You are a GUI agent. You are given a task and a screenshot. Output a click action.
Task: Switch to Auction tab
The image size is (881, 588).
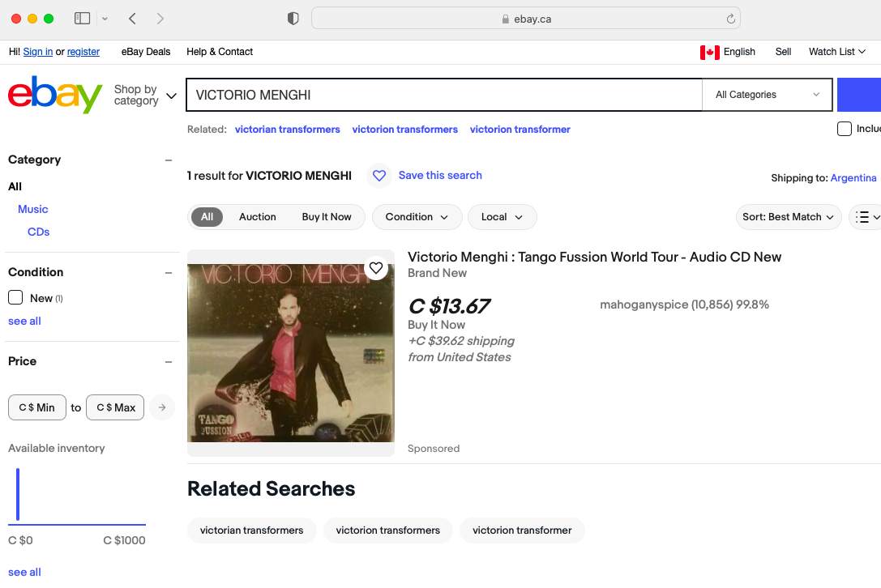click(258, 217)
